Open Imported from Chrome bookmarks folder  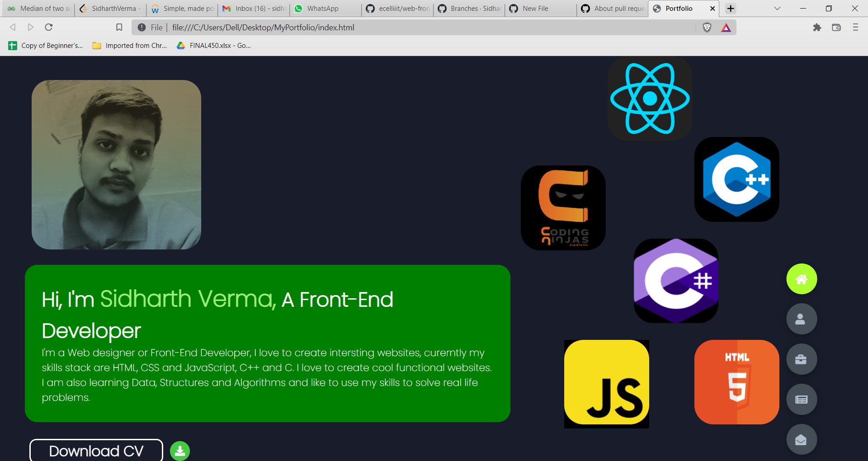point(130,46)
